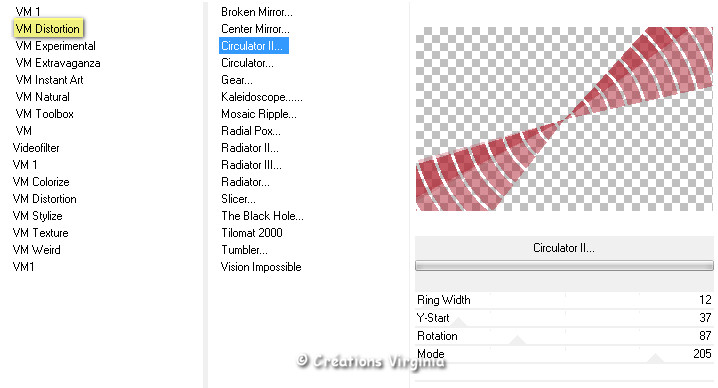Click the Circulator II... title above the settings

click(x=564, y=248)
